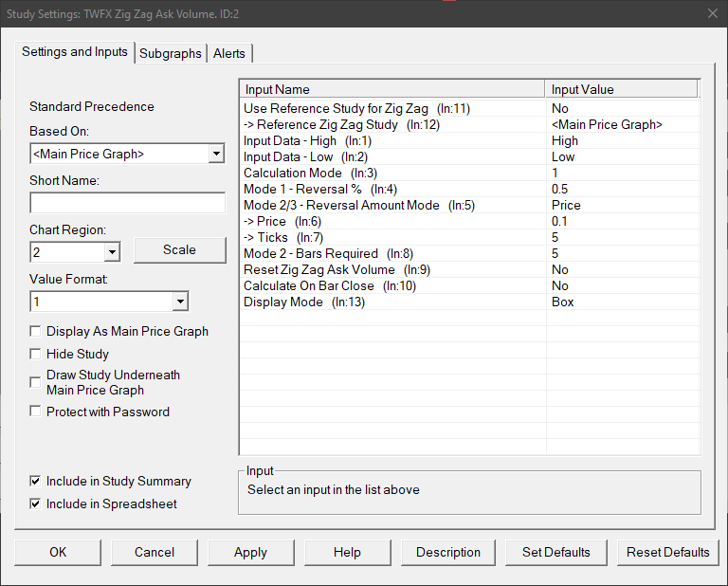728x586 pixels.
Task: Toggle Protect with Password checkbox
Action: click(x=36, y=412)
